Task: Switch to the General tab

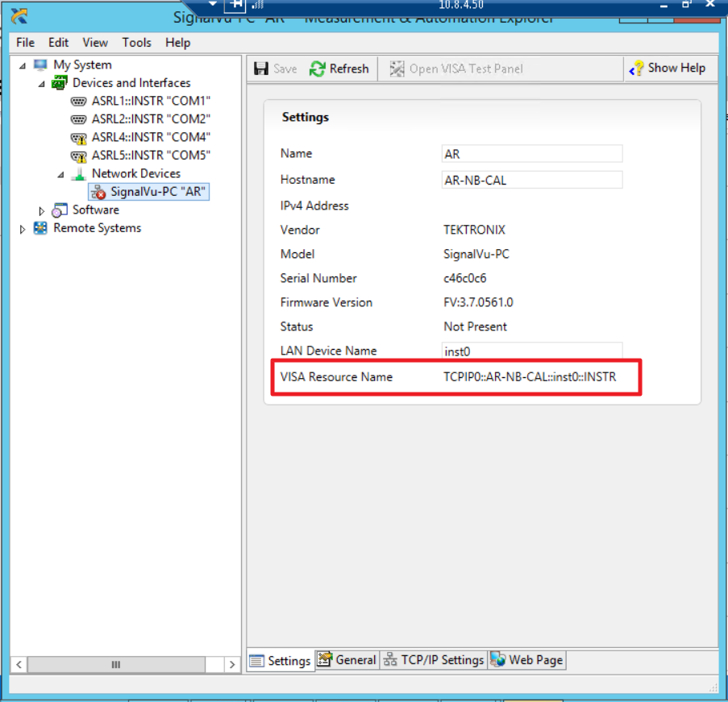Action: [347, 660]
